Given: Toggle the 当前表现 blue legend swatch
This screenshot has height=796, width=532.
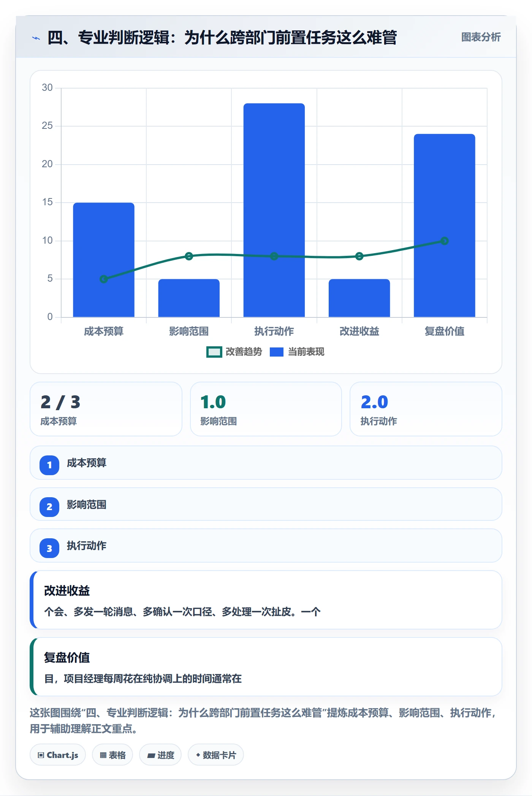Looking at the screenshot, I should pyautogui.click(x=277, y=352).
